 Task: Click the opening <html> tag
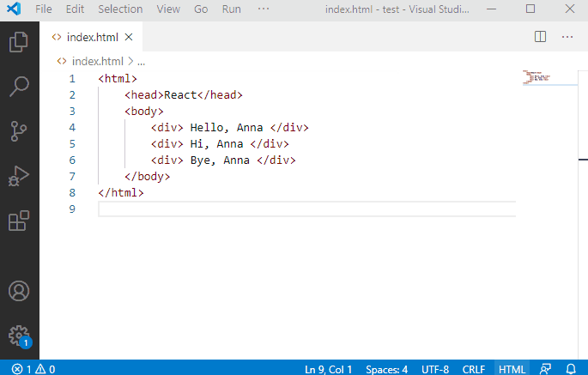point(118,79)
